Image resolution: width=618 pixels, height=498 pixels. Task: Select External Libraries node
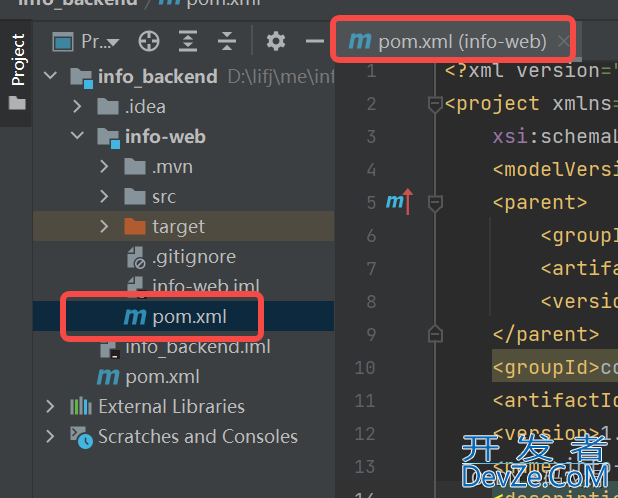tap(171, 407)
